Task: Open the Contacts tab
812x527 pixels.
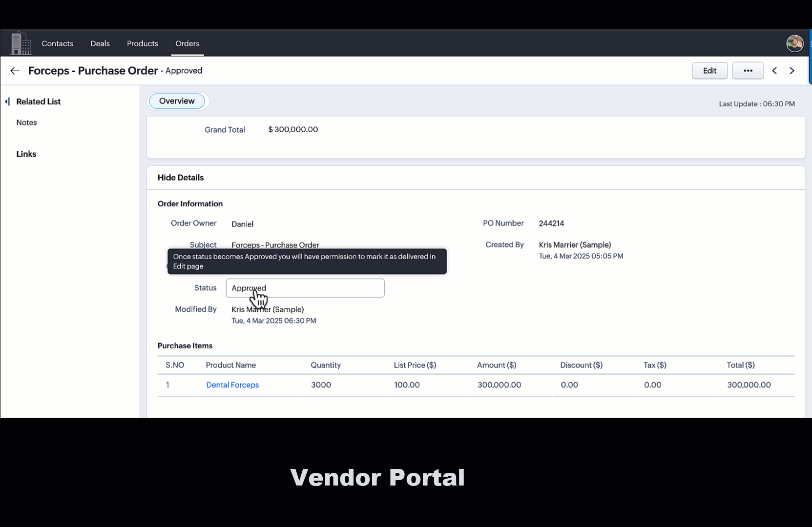Action: coord(57,43)
